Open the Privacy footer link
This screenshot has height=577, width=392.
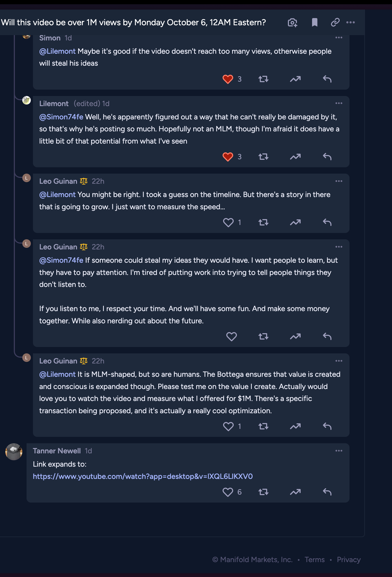pos(348,560)
